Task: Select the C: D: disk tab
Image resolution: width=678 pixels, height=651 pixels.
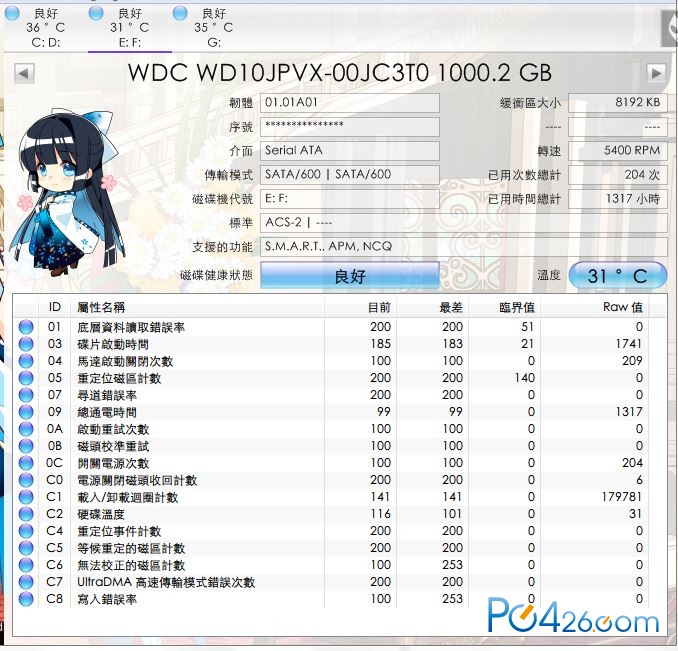Action: pyautogui.click(x=45, y=28)
